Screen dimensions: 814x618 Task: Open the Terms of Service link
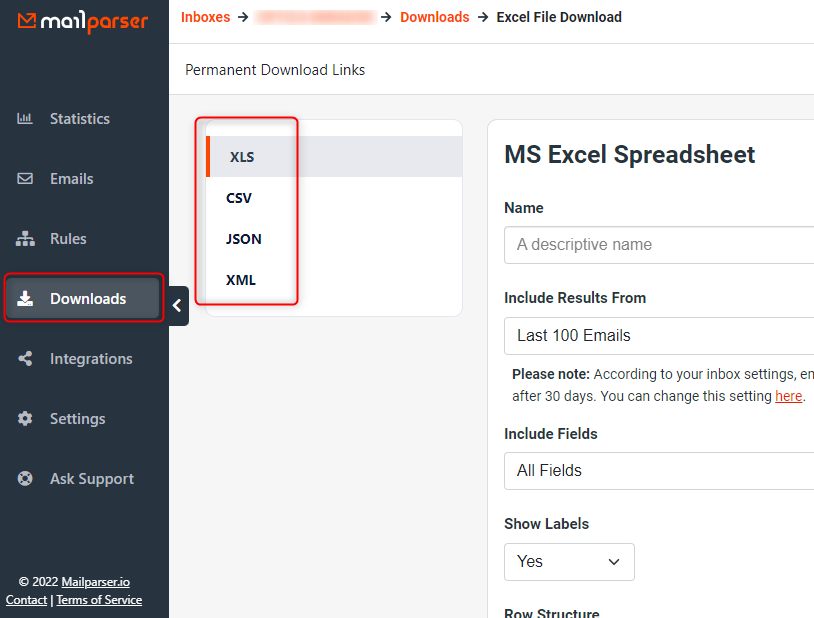point(99,600)
